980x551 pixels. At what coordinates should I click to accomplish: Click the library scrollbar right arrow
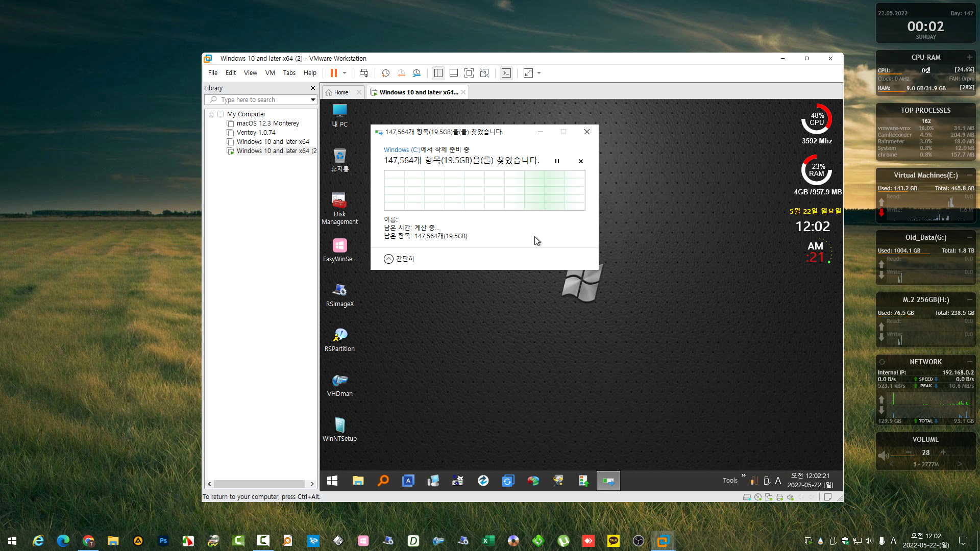[x=312, y=484]
